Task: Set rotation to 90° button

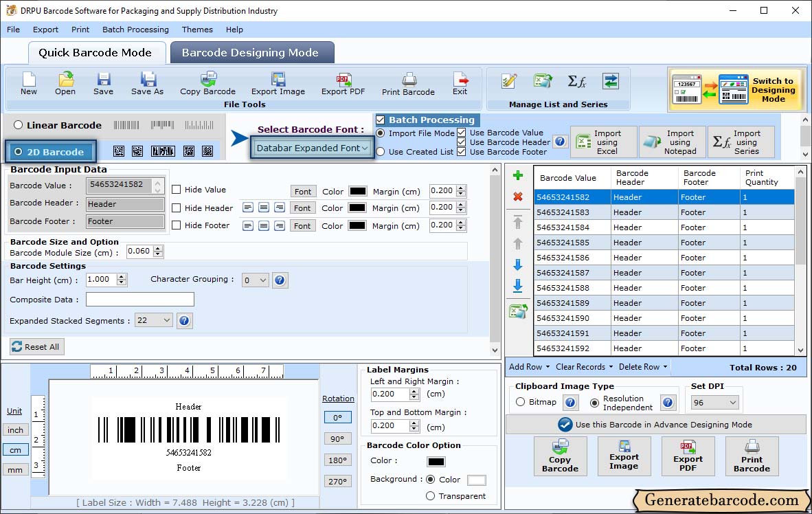Action: pos(337,438)
